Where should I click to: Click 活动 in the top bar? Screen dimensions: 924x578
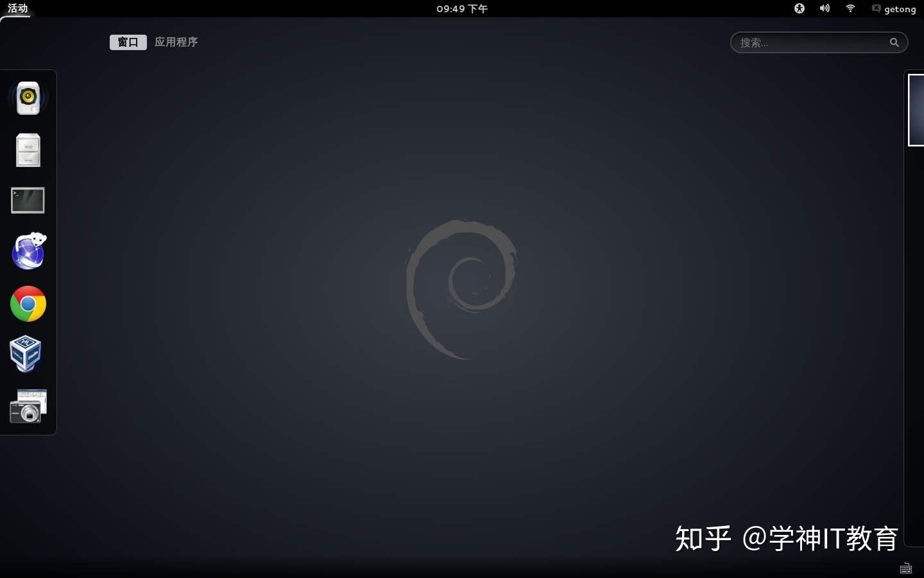click(x=17, y=8)
